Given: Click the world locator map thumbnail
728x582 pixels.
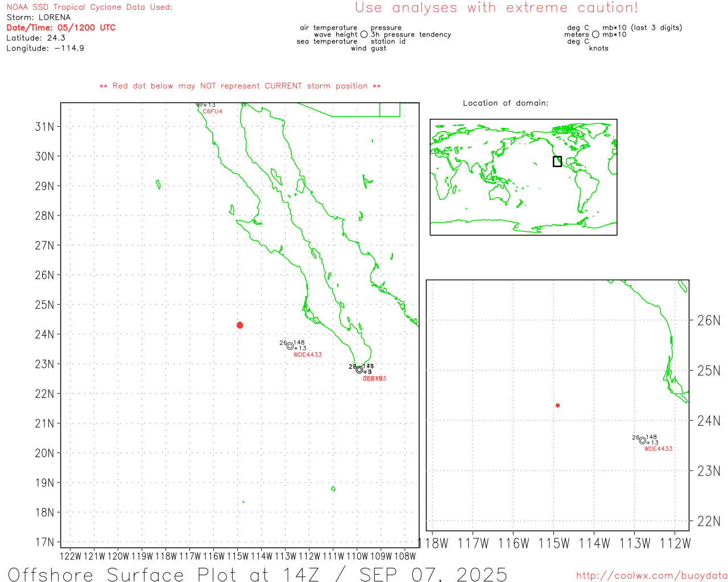Looking at the screenshot, I should click(523, 177).
